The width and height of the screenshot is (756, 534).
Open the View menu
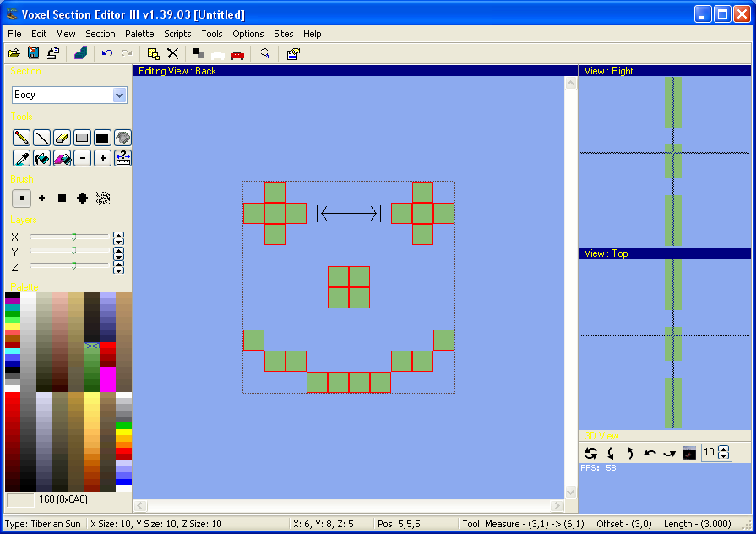coord(66,34)
